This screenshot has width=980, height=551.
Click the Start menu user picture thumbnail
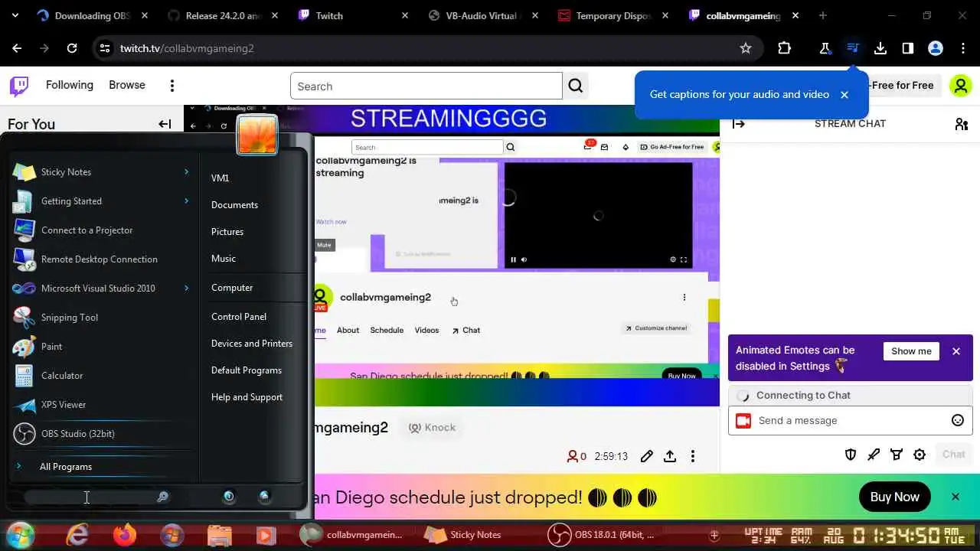tap(256, 135)
